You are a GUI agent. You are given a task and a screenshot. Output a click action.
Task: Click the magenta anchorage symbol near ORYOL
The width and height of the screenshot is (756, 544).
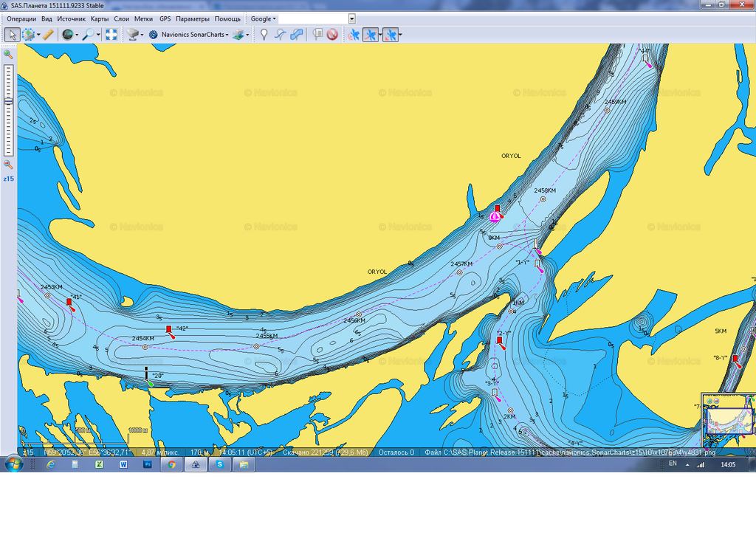[494, 217]
